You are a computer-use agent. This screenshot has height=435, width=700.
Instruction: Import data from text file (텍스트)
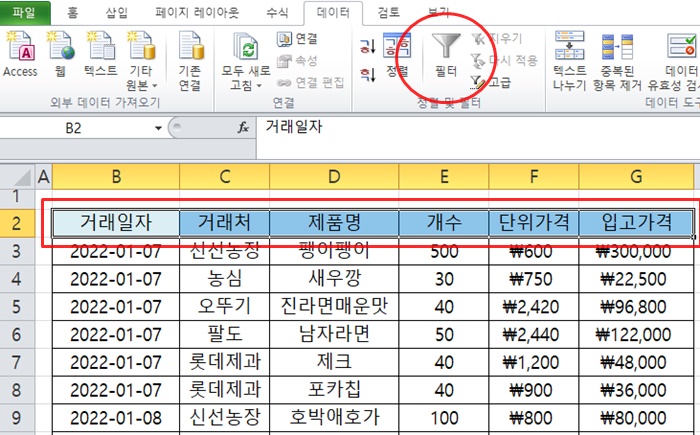tap(101, 54)
